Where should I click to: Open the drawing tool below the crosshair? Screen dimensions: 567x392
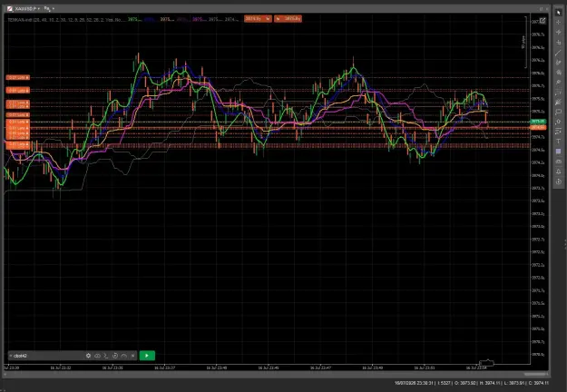(558, 33)
